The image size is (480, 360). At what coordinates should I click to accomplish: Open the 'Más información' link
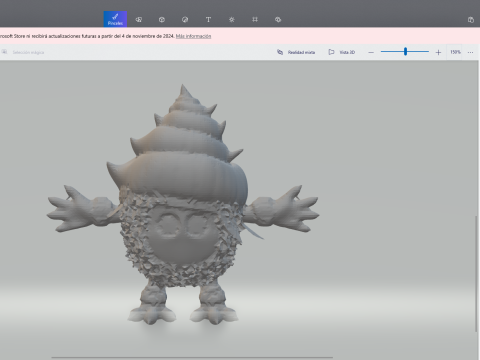tap(193, 36)
